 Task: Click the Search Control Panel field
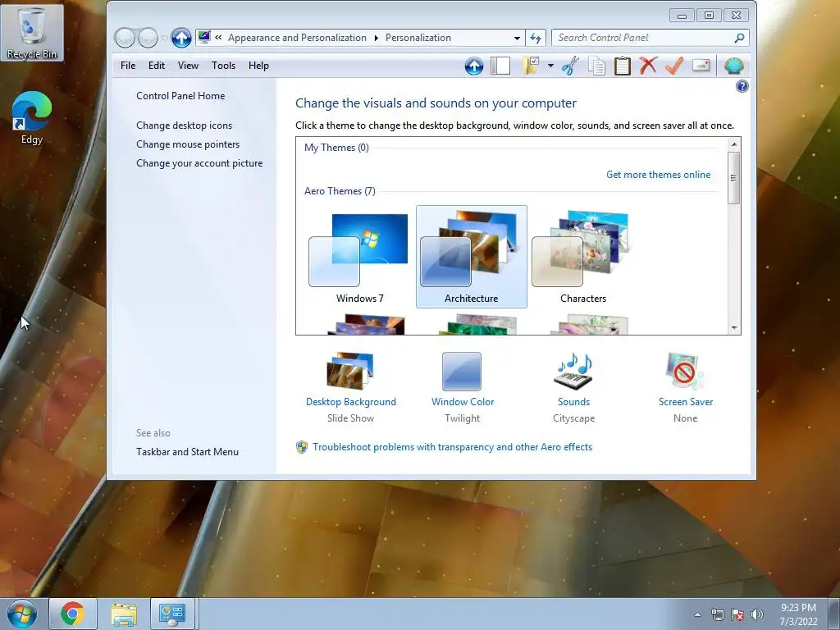click(x=650, y=38)
